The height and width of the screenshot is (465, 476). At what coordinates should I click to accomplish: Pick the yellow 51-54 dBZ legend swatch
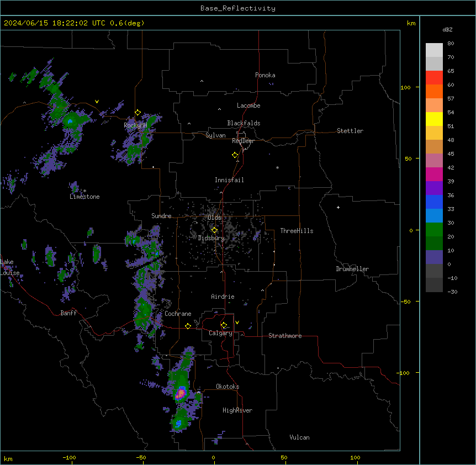pos(434,119)
